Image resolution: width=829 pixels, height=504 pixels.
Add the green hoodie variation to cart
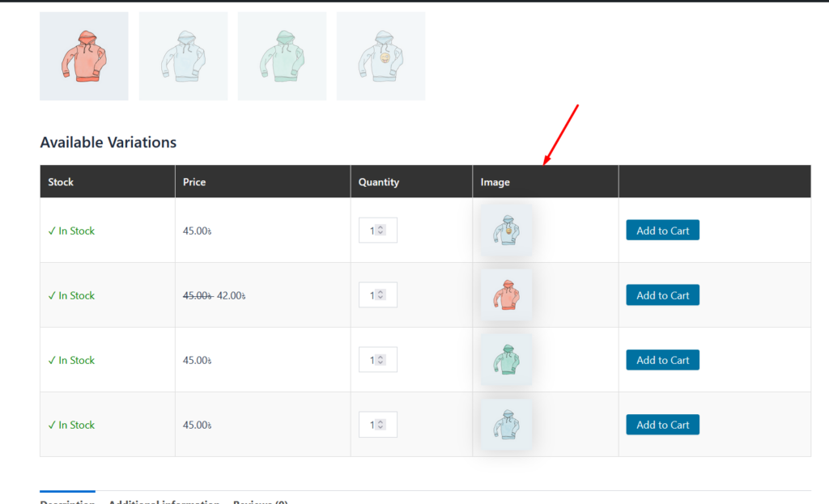coord(662,360)
